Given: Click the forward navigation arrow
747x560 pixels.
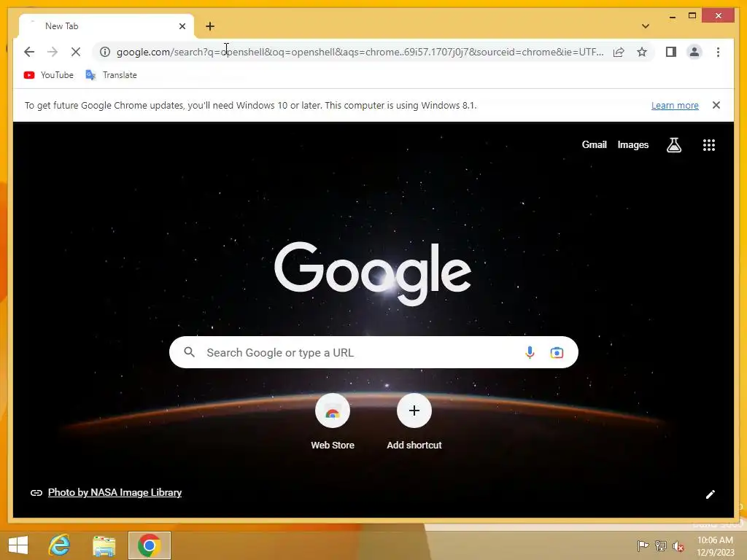Looking at the screenshot, I should [53, 52].
